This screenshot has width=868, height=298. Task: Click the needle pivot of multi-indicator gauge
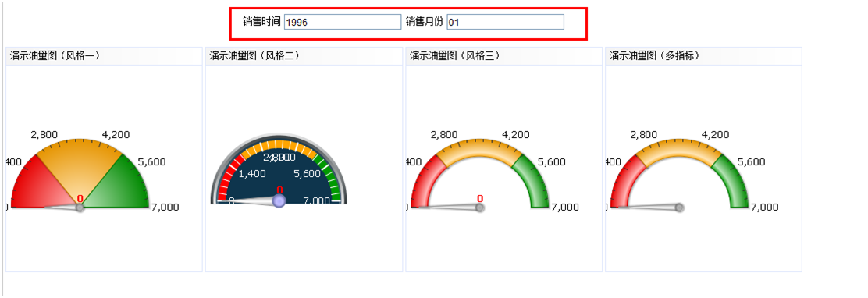[680, 208]
